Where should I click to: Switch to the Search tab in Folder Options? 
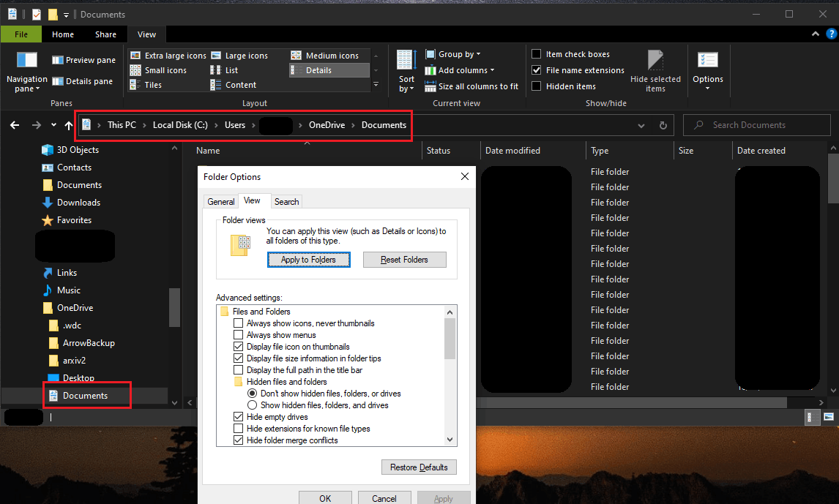(x=286, y=201)
